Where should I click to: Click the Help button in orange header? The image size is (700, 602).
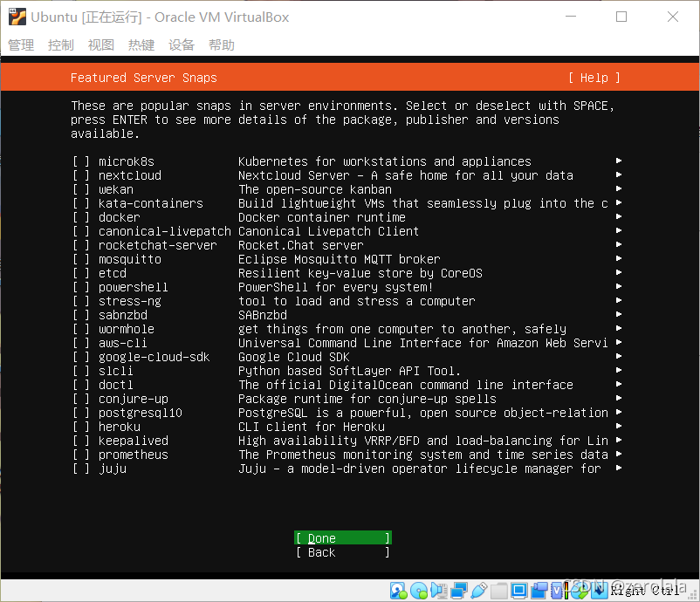pos(594,79)
